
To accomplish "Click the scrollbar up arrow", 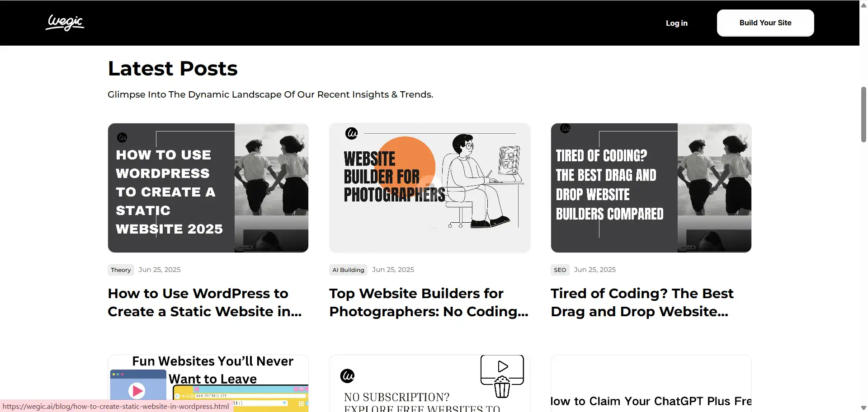I will (863, 5).
